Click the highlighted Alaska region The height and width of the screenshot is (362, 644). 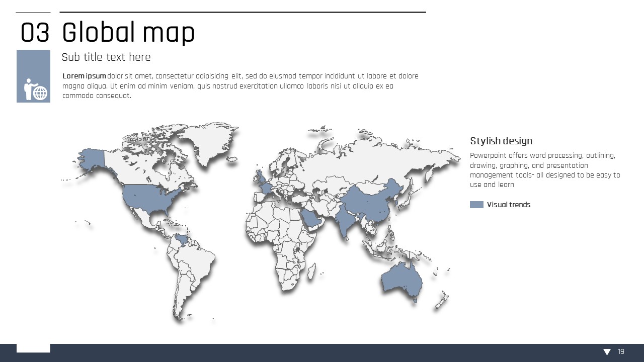(x=92, y=159)
